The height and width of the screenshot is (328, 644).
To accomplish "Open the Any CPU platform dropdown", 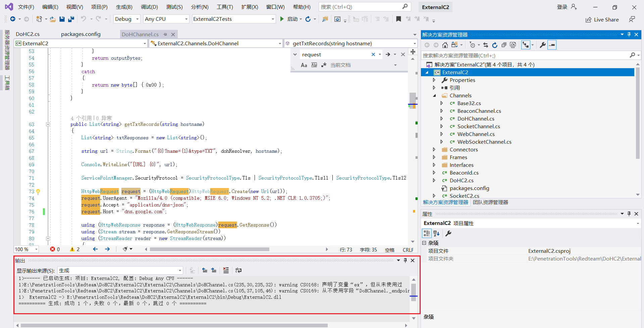I will pos(166,19).
